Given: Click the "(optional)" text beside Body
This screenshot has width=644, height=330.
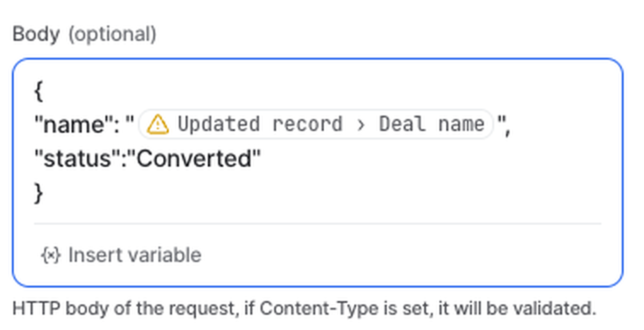Looking at the screenshot, I should pos(112,34).
